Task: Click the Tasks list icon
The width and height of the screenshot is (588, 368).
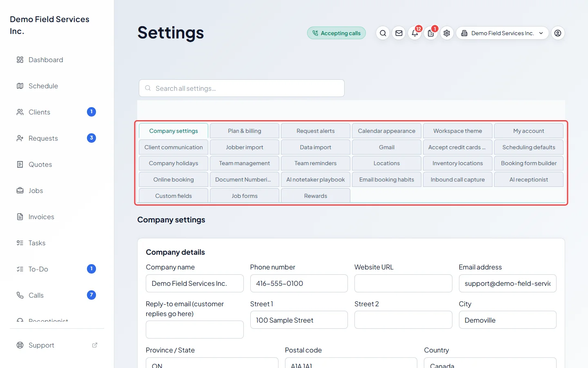Action: click(x=20, y=243)
